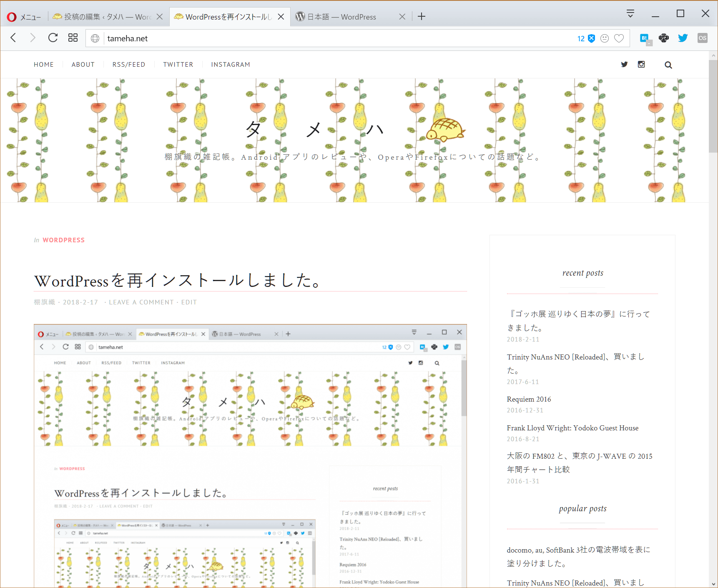Add page to bookmarks heart icon

[619, 38]
